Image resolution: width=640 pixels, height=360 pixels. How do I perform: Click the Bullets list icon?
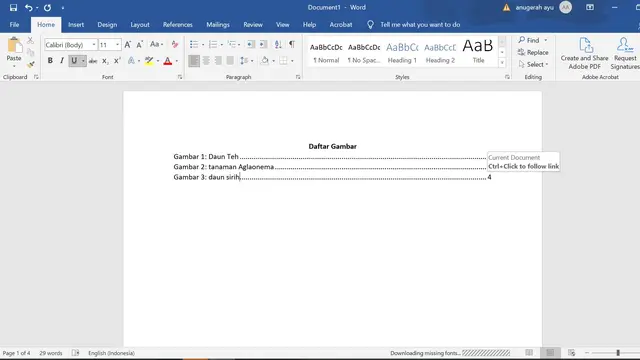pyautogui.click(x=194, y=44)
